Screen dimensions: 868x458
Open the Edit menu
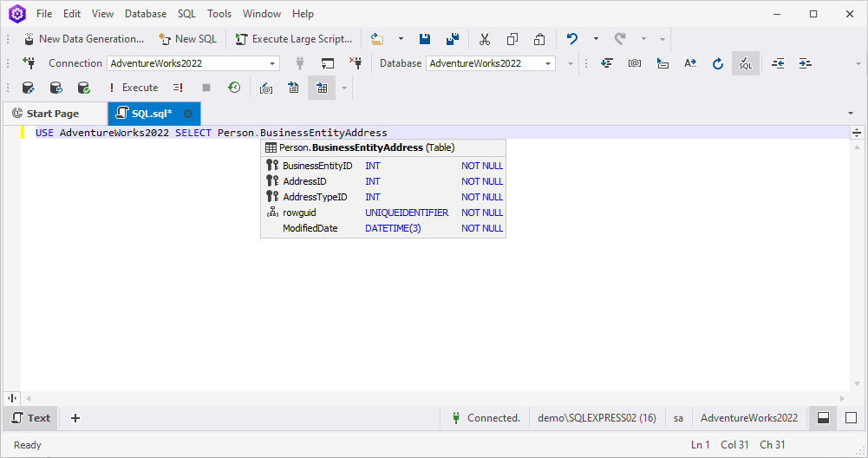72,14
